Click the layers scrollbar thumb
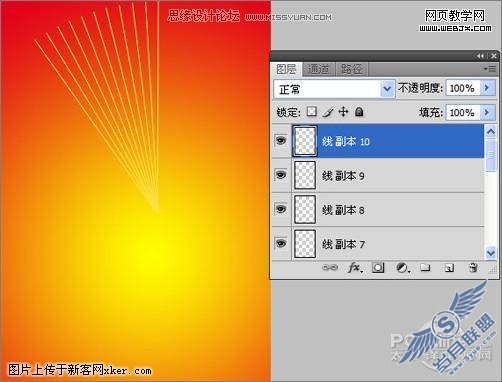502x382 pixels. click(x=491, y=155)
